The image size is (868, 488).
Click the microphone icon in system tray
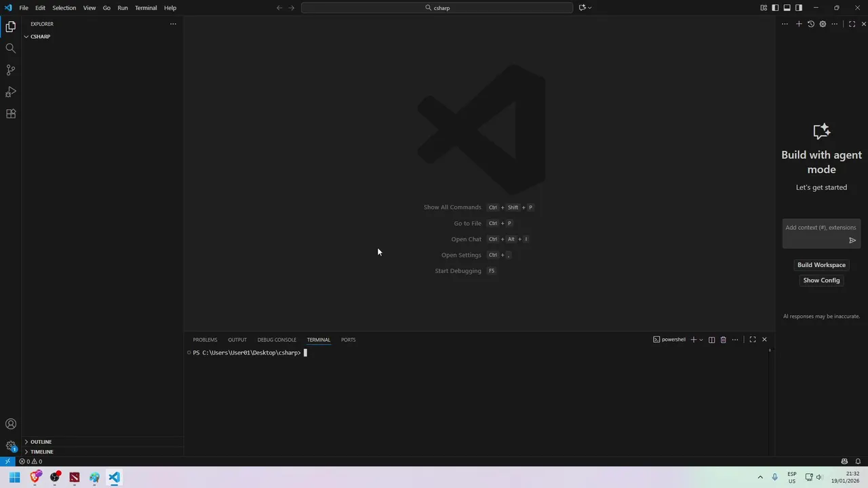[774, 477]
